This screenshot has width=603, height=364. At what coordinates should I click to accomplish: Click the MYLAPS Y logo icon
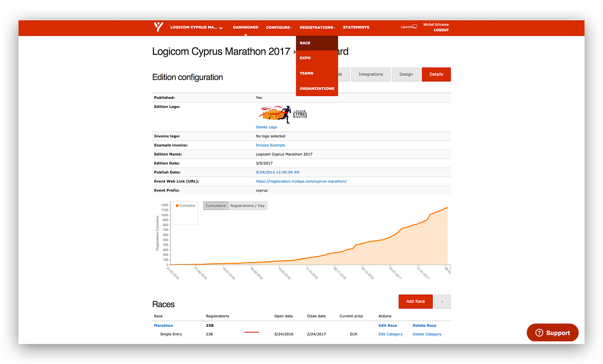tap(158, 27)
